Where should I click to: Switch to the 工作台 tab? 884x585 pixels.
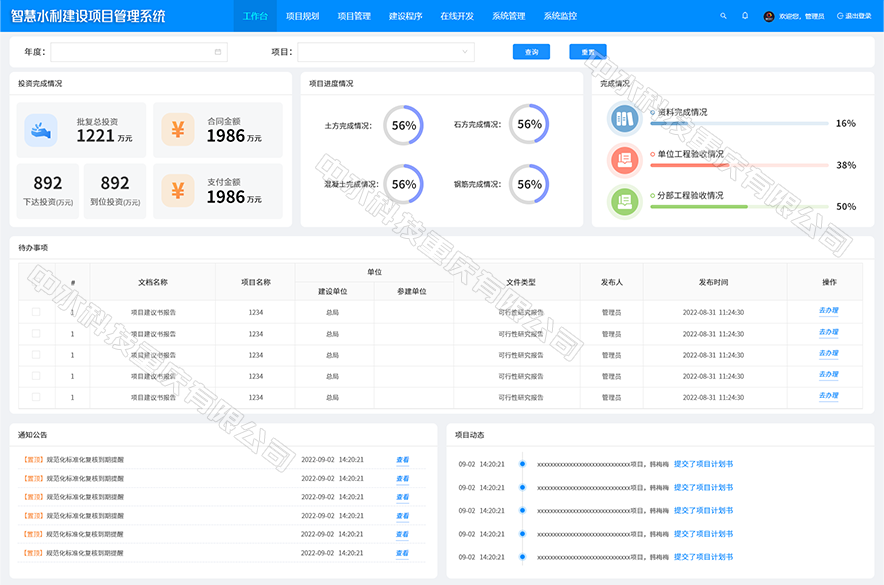pos(255,16)
